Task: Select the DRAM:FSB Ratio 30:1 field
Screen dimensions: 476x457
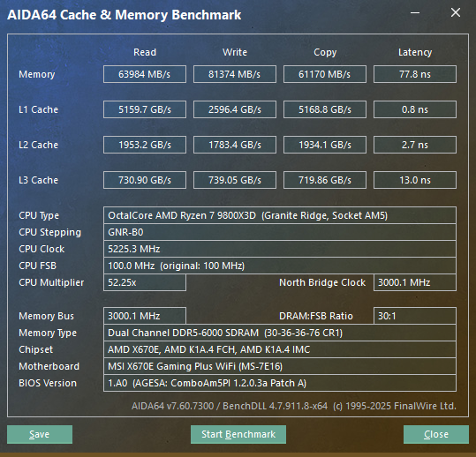Action: click(x=415, y=316)
